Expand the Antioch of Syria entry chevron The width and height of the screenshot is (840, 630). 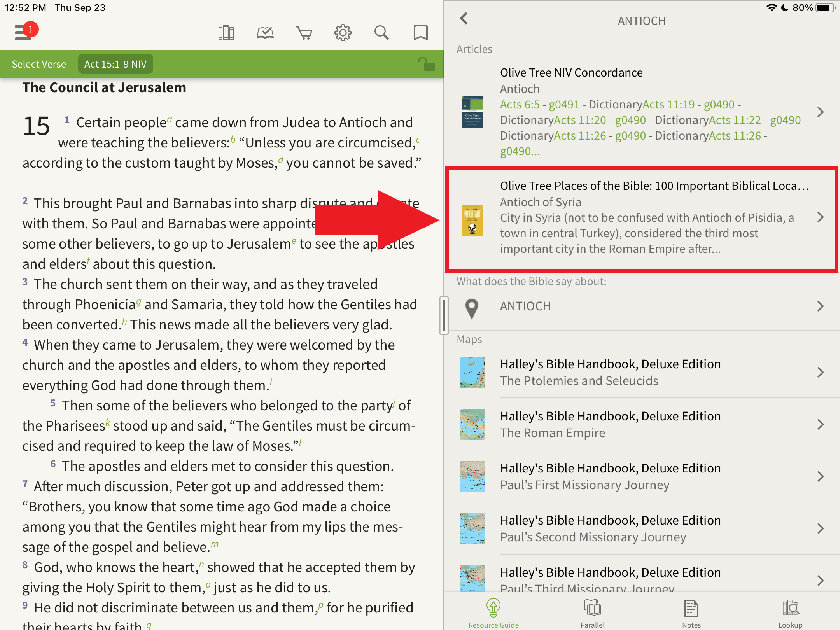click(x=821, y=217)
